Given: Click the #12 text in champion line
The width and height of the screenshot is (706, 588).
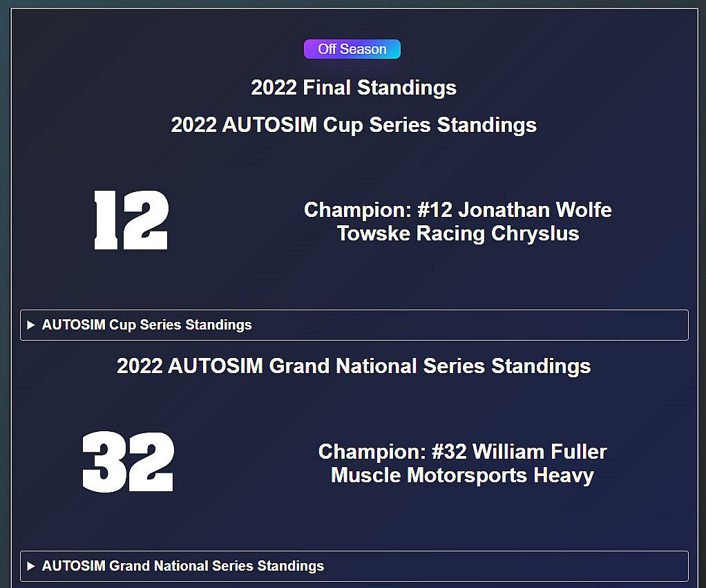Looking at the screenshot, I should 434,209.
